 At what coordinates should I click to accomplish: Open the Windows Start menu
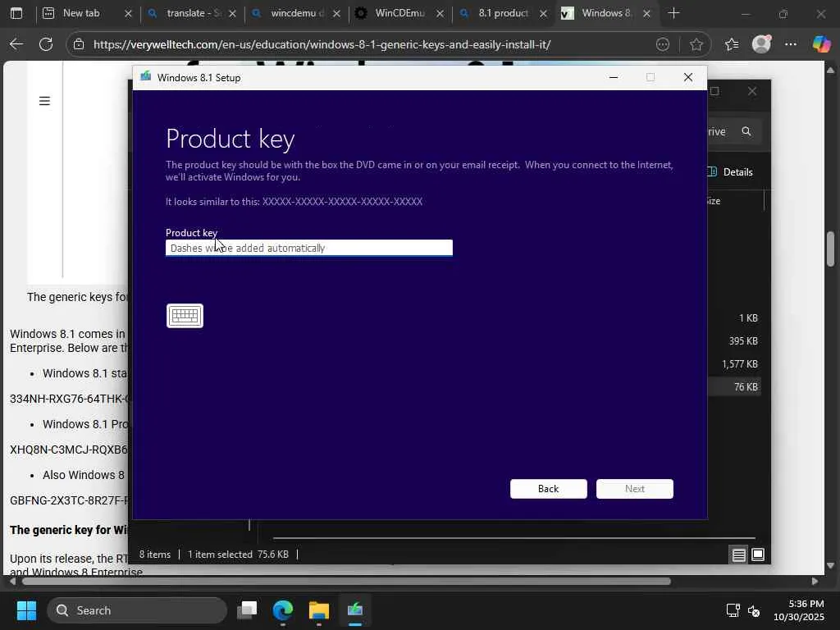pos(26,610)
